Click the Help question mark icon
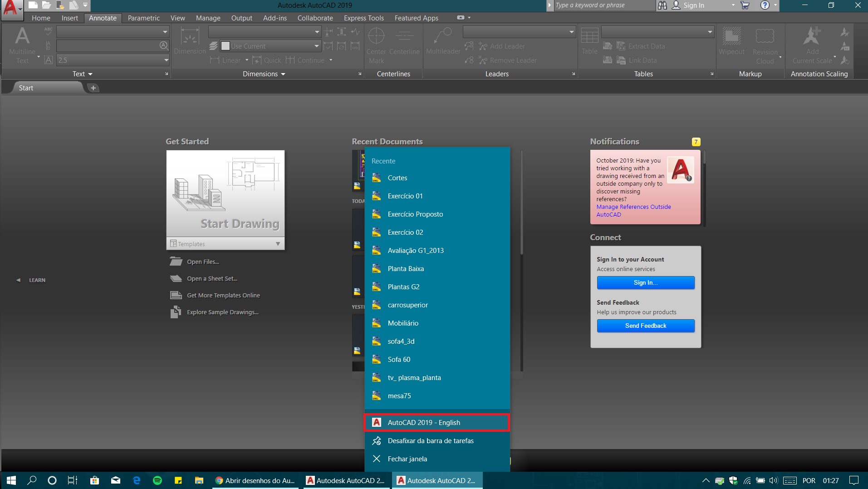The width and height of the screenshot is (868, 489). pos(765,5)
